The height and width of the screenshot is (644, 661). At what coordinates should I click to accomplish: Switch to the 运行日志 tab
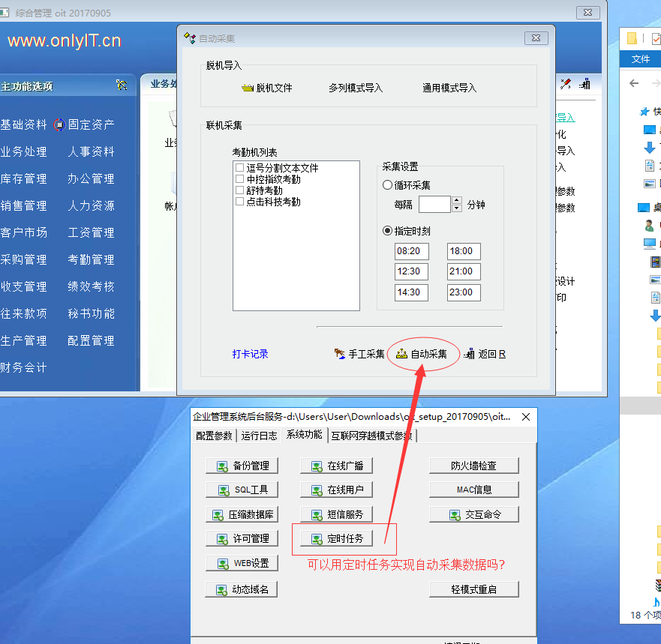[259, 436]
